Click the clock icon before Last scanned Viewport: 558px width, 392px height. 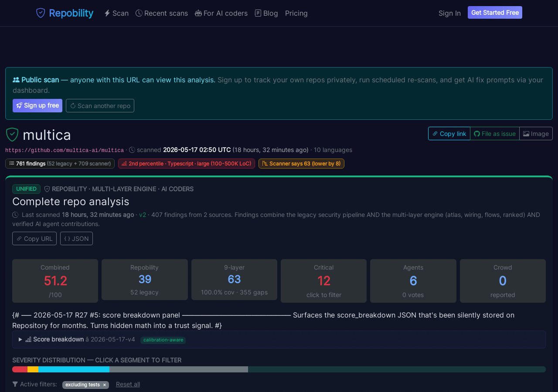15,215
